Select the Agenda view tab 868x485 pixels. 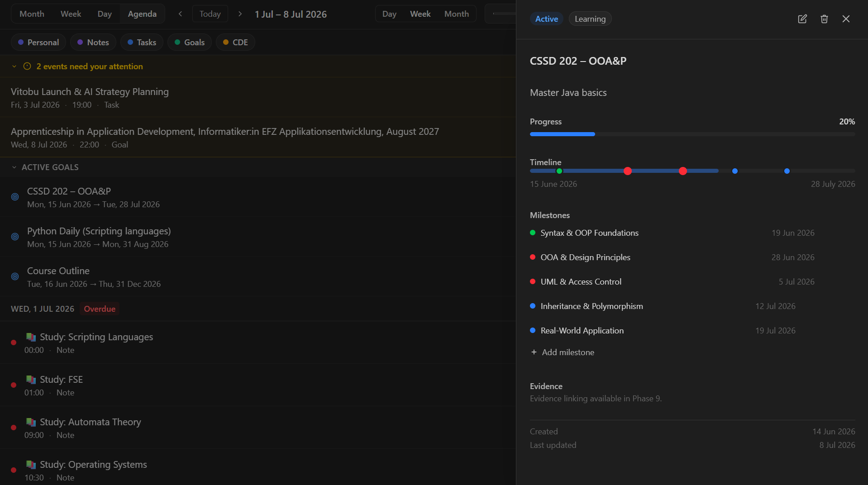142,14
